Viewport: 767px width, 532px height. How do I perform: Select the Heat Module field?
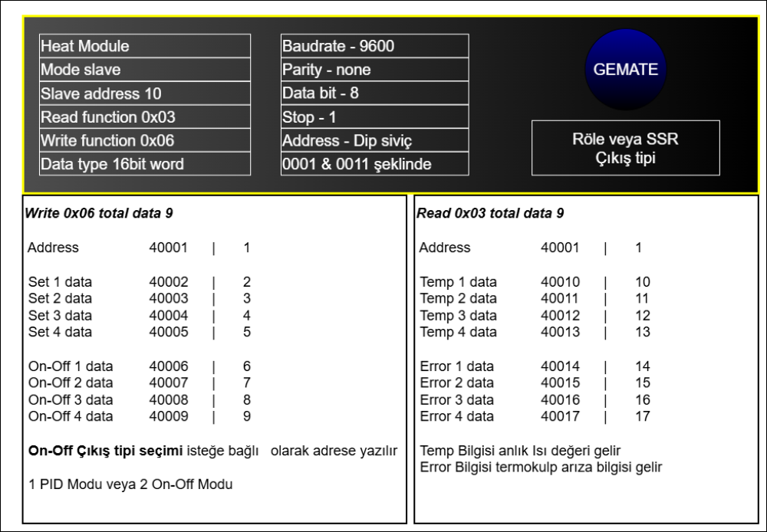[x=145, y=46]
